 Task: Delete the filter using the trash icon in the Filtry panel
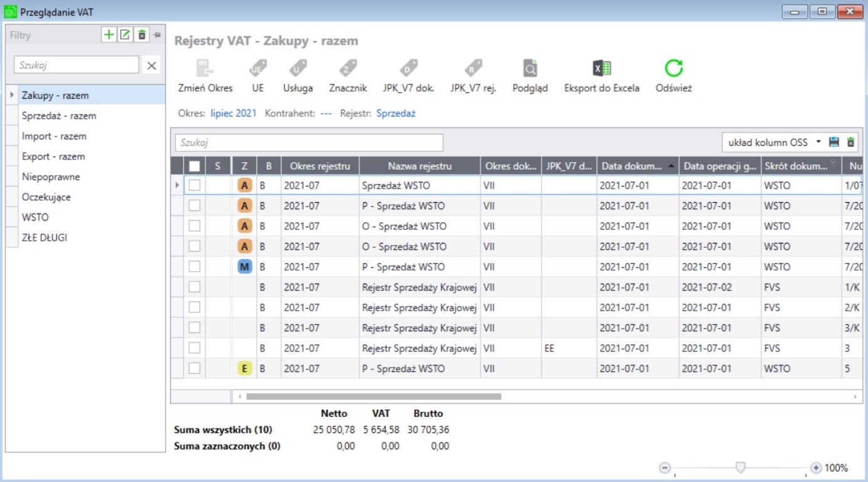(142, 35)
